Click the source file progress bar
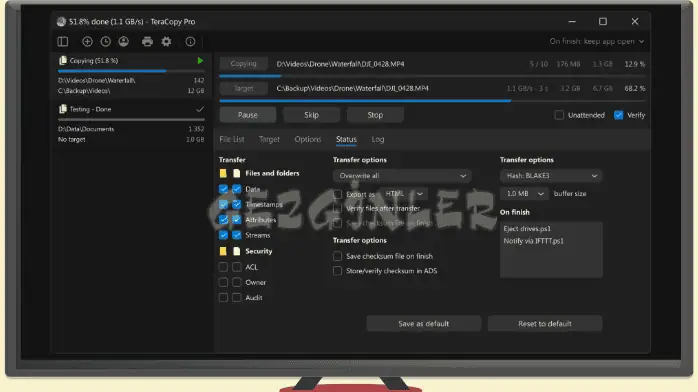The width and height of the screenshot is (698, 392). 432,76
